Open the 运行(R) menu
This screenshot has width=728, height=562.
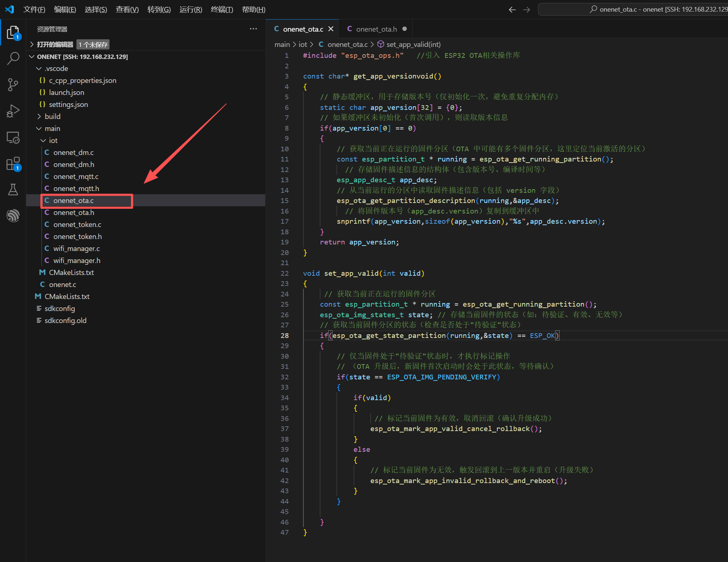190,9
